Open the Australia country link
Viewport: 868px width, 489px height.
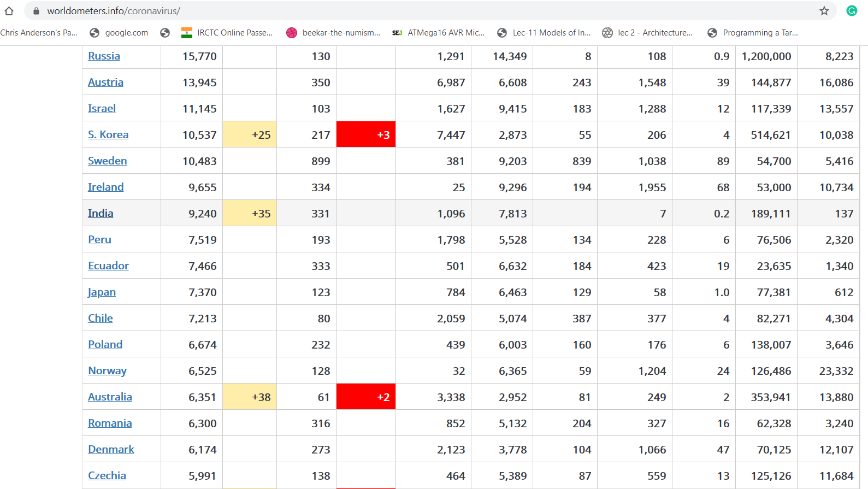110,397
